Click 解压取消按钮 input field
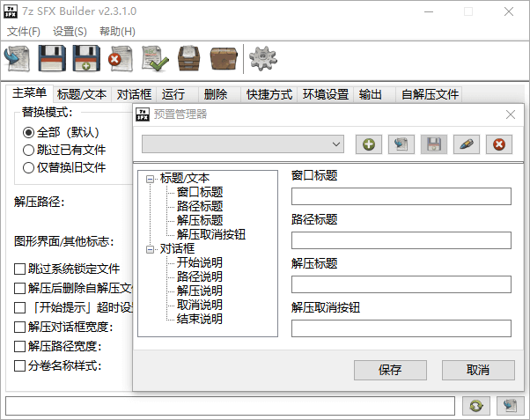This screenshot has height=420, width=530. click(401, 328)
